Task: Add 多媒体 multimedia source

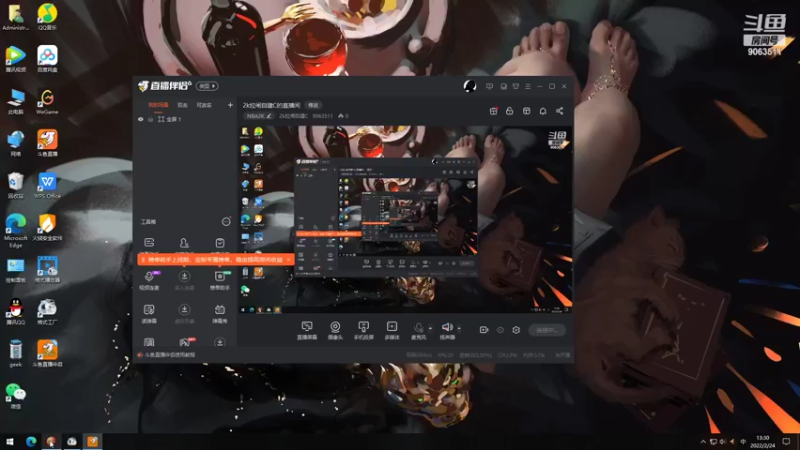Action: (x=392, y=330)
